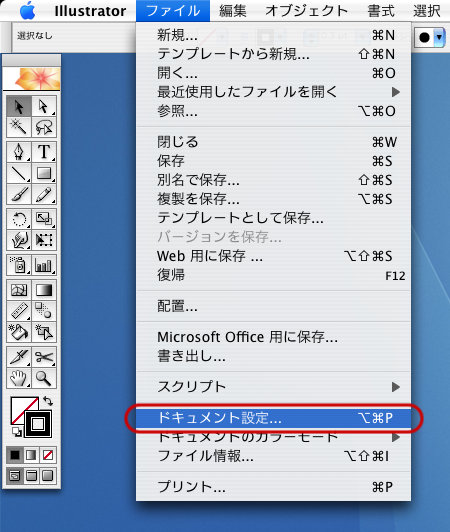This screenshot has width=450, height=532.
Task: Select ドキュメント設定... menu item
Action: [274, 418]
